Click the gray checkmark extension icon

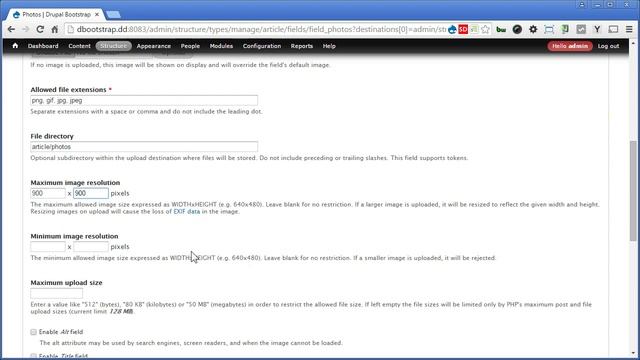[581, 29]
